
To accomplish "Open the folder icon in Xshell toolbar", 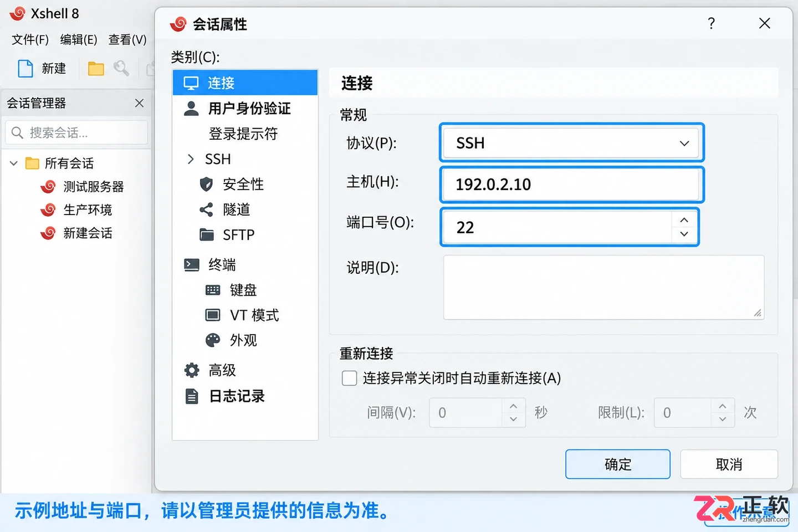I will click(x=96, y=69).
